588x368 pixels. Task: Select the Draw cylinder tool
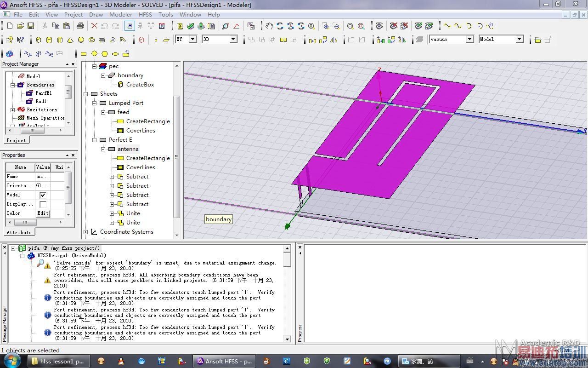(49, 40)
